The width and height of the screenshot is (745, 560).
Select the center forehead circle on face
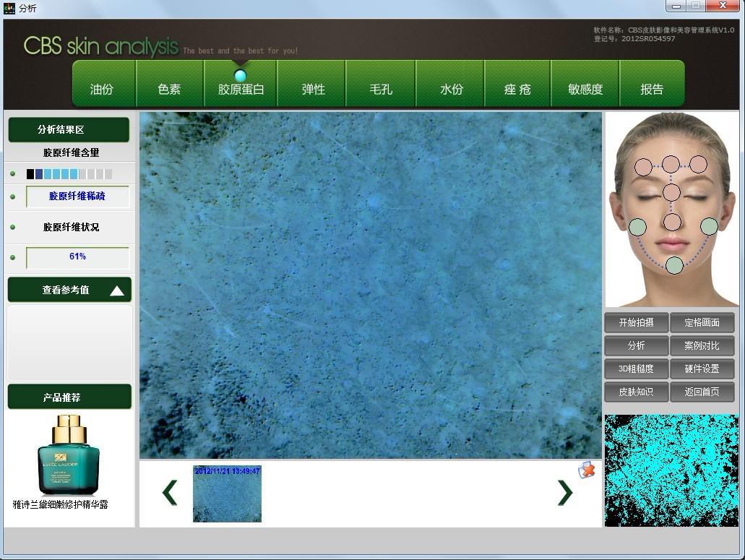671,164
